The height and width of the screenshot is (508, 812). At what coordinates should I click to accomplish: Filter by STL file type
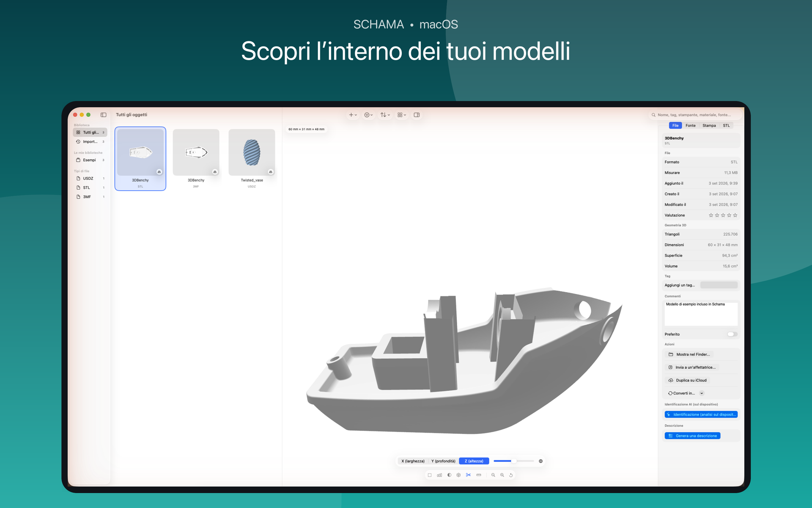pos(90,188)
